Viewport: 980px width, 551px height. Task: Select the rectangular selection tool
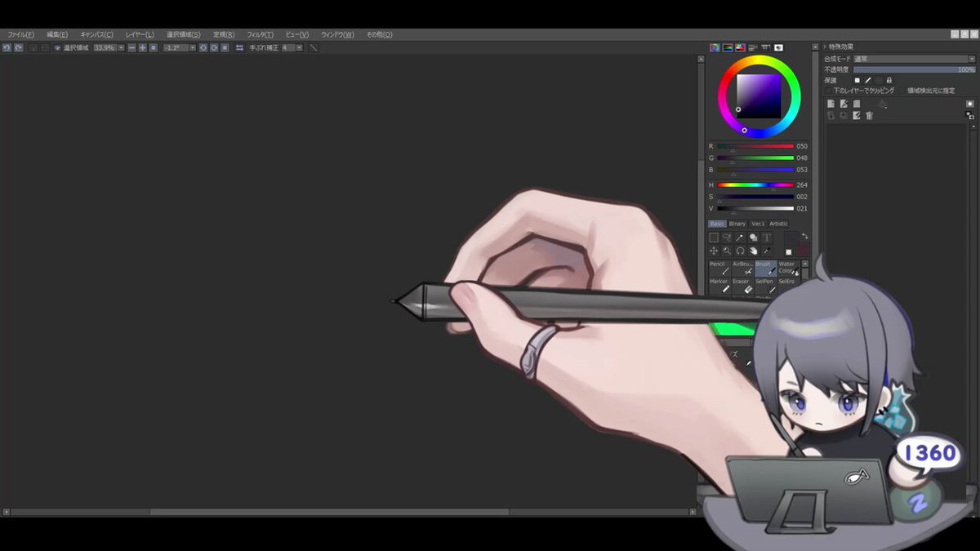(714, 238)
